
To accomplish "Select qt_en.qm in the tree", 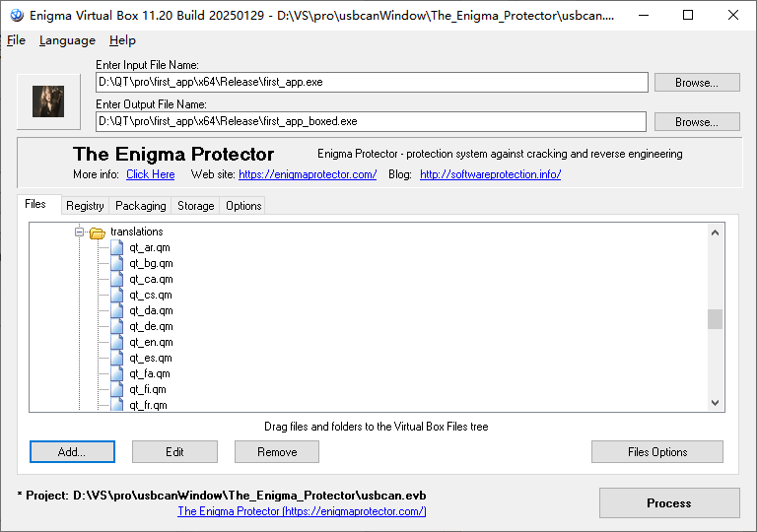I will [x=151, y=342].
